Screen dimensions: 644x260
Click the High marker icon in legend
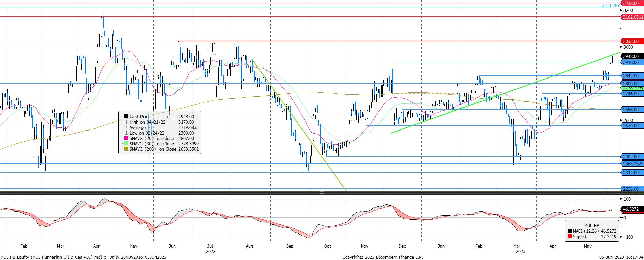pyautogui.click(x=126, y=122)
